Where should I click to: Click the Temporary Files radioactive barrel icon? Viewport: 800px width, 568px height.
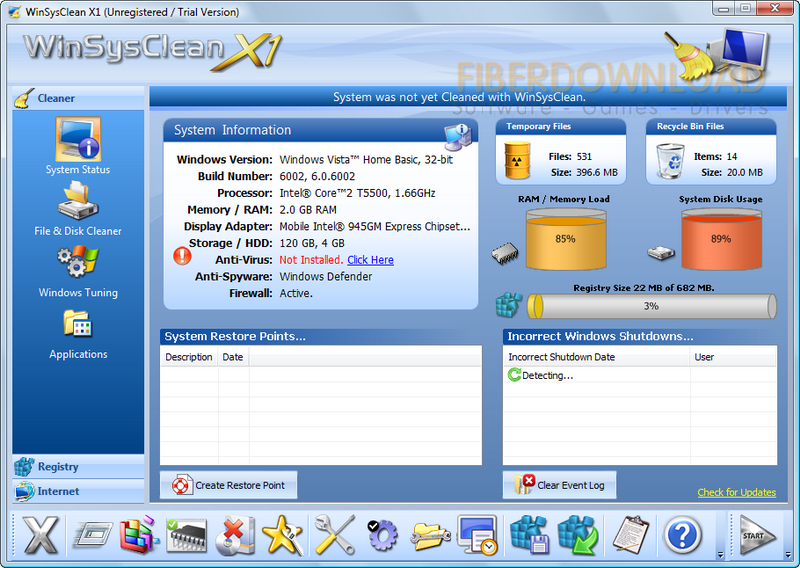(x=517, y=160)
